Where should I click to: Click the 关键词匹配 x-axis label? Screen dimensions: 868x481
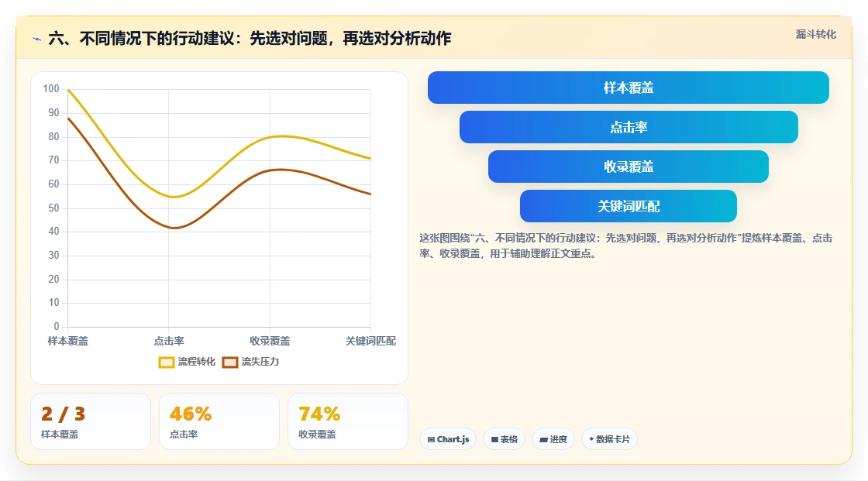(370, 341)
